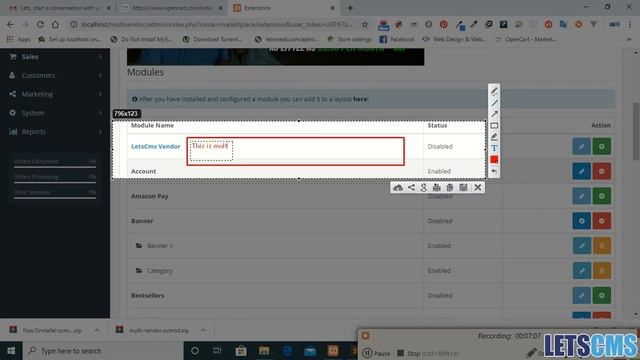Close the Lightshot capture overlay
Image resolution: width=640 pixels, height=360 pixels.
pos(478,187)
